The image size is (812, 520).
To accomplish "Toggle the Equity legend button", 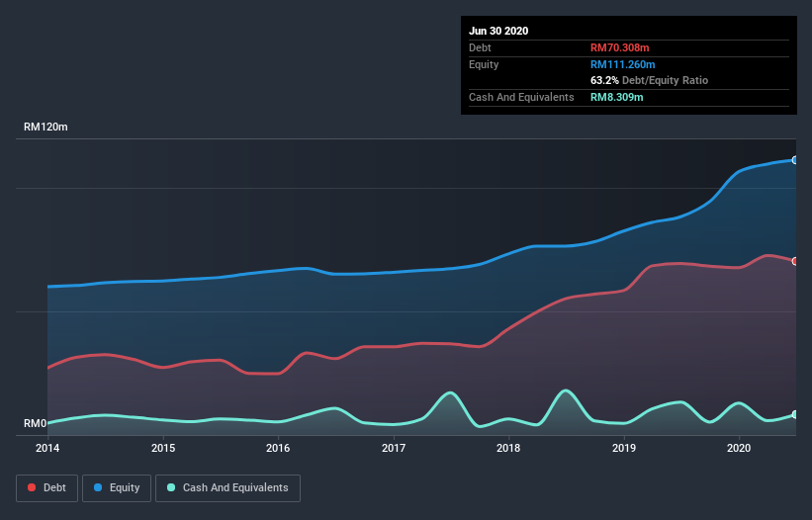I will click(117, 488).
